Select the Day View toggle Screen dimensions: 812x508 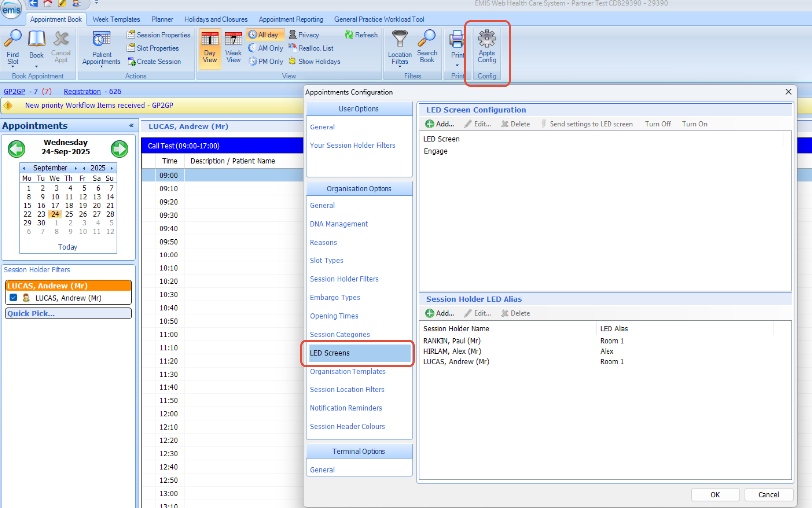(x=210, y=48)
